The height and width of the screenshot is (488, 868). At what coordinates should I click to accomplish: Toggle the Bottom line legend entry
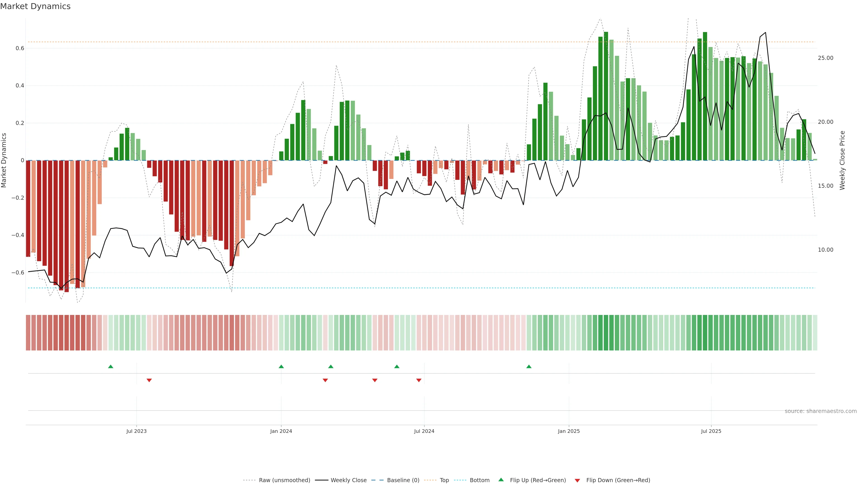tap(479, 480)
